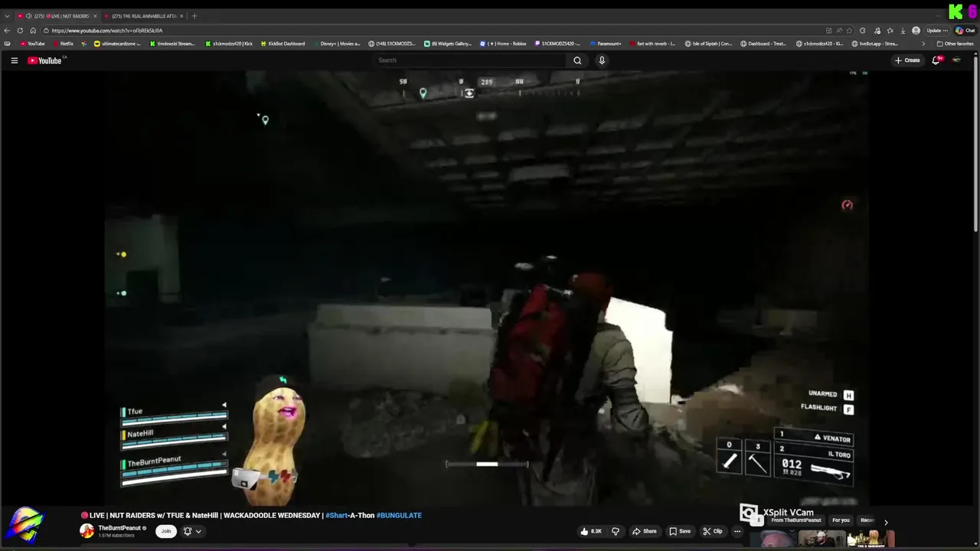Image resolution: width=980 pixels, height=551 pixels.
Task: Open Widgets Gallery bookmark
Action: 448,44
